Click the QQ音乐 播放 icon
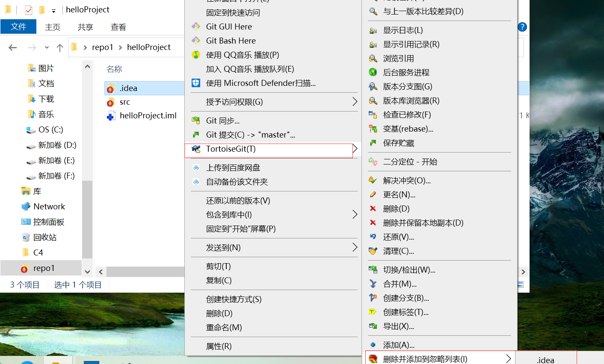 coord(196,55)
